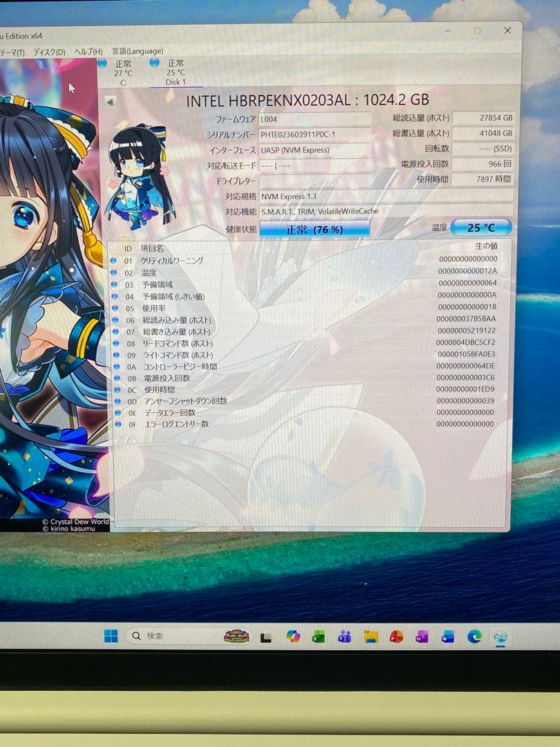Open PowerPoint from the taskbar
Screen dimensions: 560x747
click(x=396, y=636)
